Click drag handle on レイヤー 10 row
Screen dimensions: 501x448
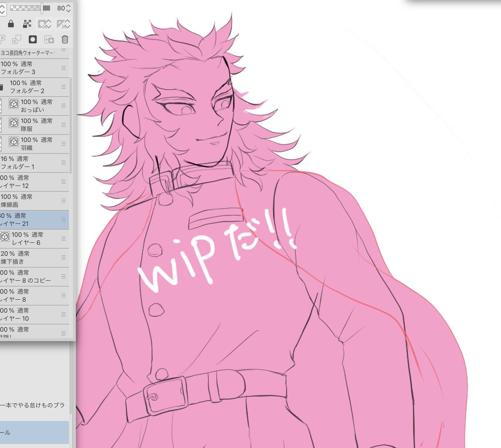coord(63,314)
